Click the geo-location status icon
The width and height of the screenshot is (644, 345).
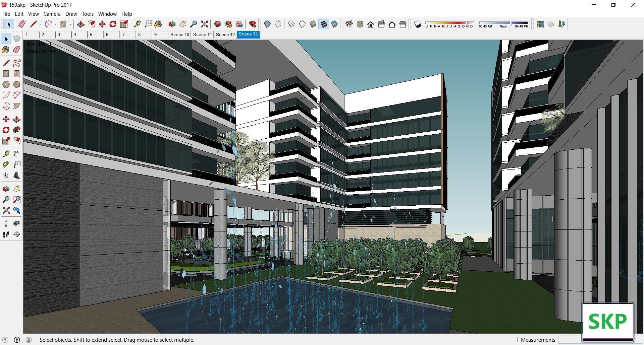[5, 340]
